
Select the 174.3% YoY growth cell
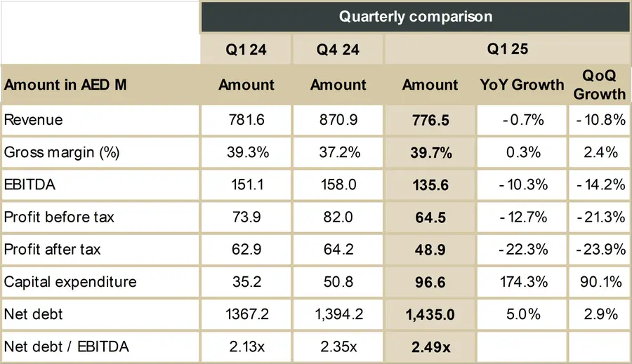pyautogui.click(x=522, y=282)
